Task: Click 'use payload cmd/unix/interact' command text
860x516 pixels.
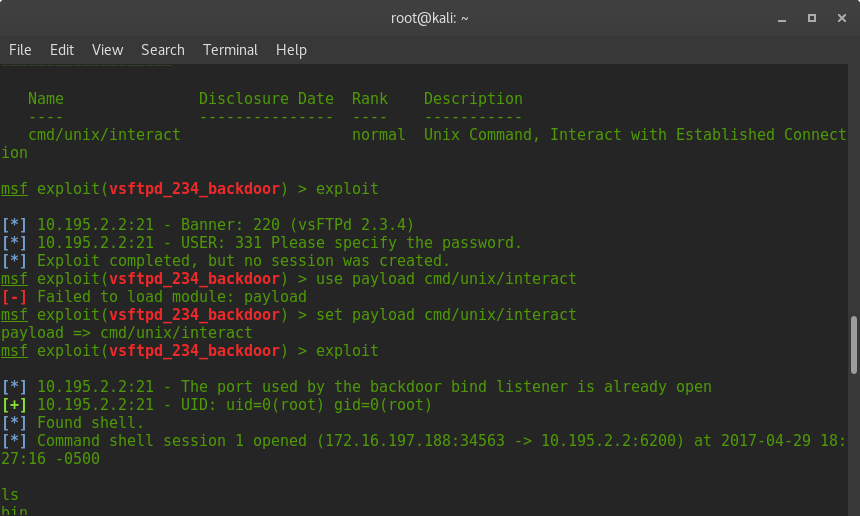Action: point(446,279)
